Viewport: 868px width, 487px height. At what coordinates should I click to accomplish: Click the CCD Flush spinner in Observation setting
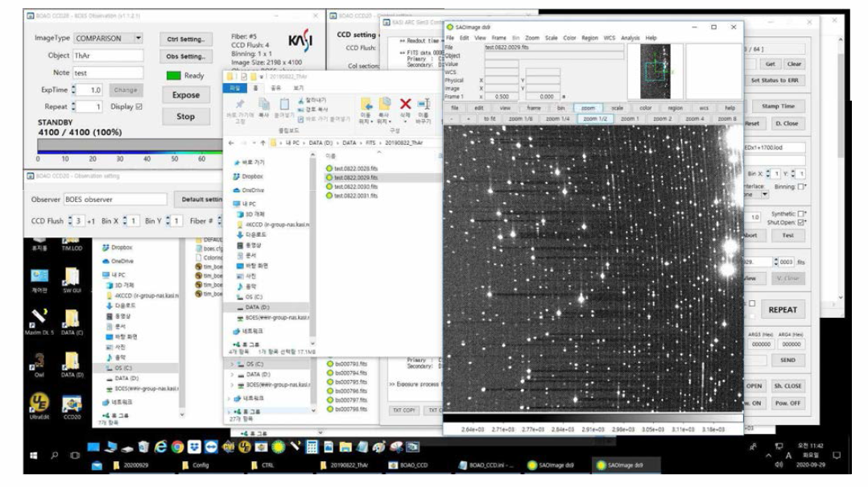(70, 221)
